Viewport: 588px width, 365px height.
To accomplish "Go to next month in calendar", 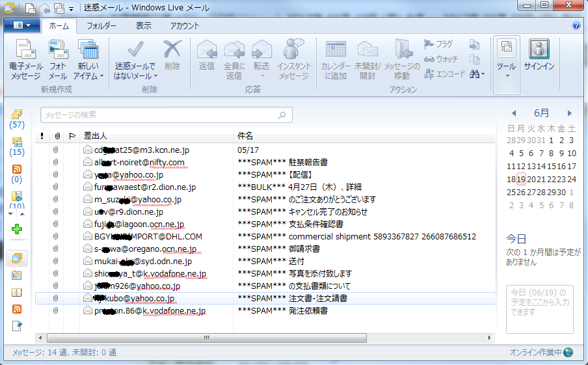I will coord(570,113).
